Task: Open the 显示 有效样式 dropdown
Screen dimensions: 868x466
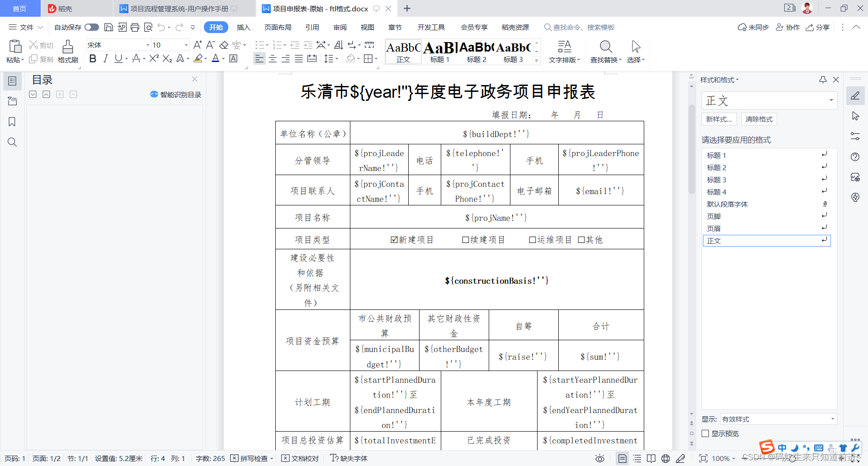Action: click(832, 419)
